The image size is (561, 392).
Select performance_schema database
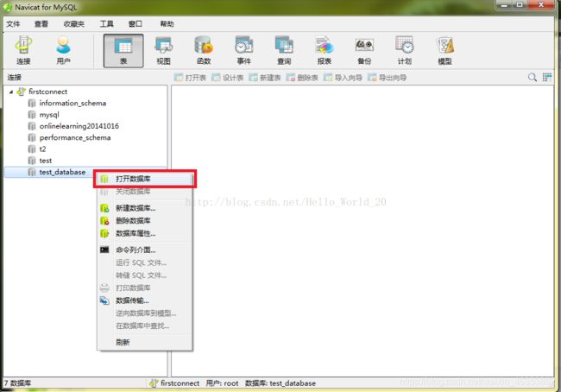(x=75, y=137)
